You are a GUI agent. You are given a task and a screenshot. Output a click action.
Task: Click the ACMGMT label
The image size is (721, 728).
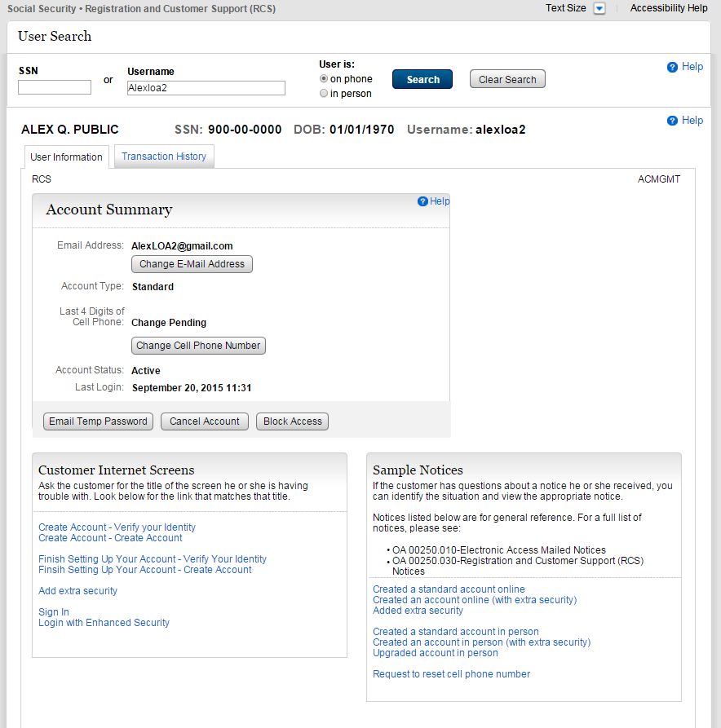[x=659, y=179]
